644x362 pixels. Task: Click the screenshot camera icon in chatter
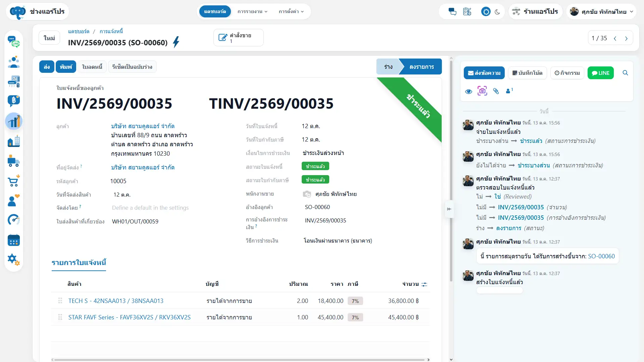click(x=482, y=91)
